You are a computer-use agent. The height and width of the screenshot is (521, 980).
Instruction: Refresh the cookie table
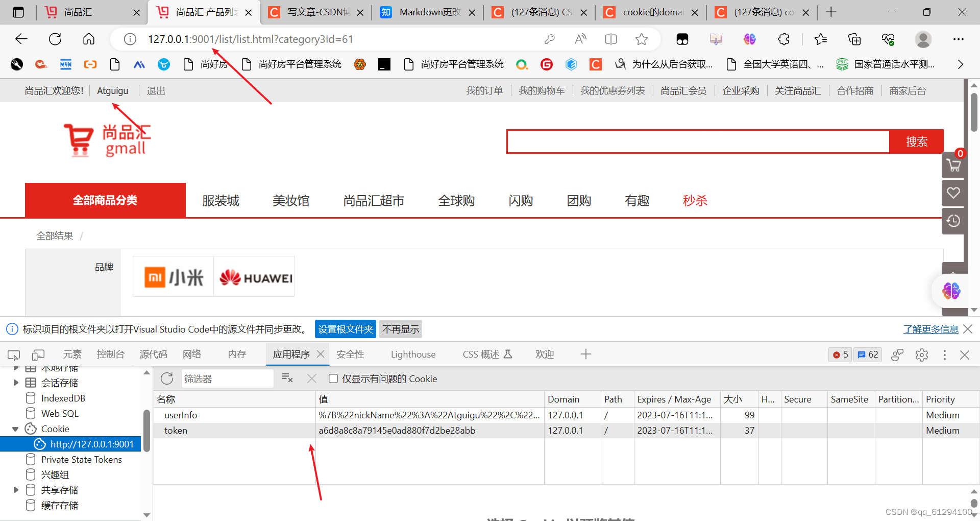[x=167, y=378]
